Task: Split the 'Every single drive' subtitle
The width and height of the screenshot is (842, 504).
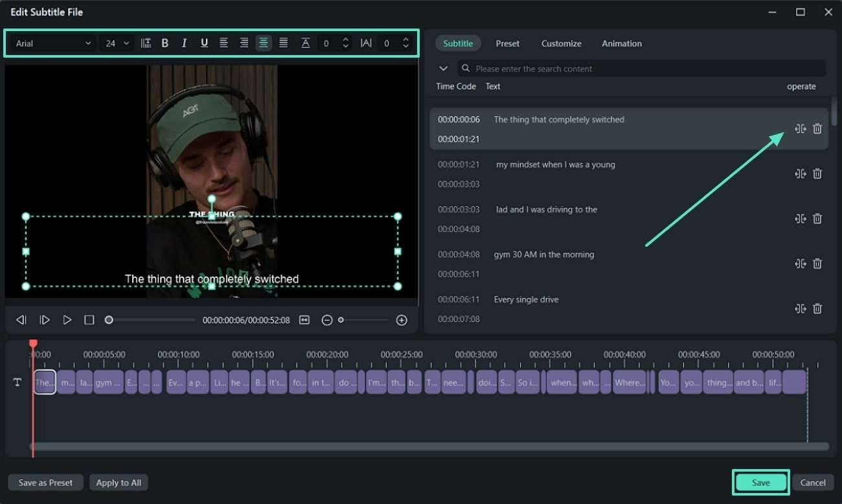Action: [x=801, y=309]
